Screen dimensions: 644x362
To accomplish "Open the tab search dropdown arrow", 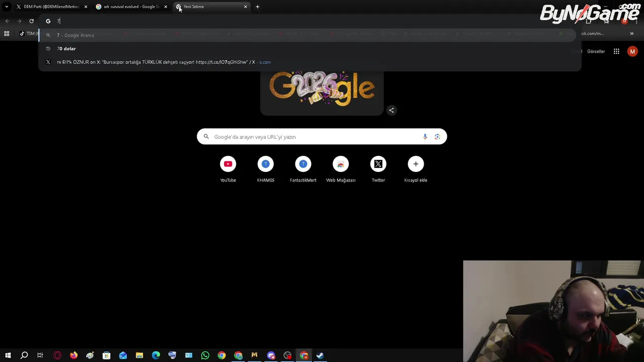I will tap(7, 7).
